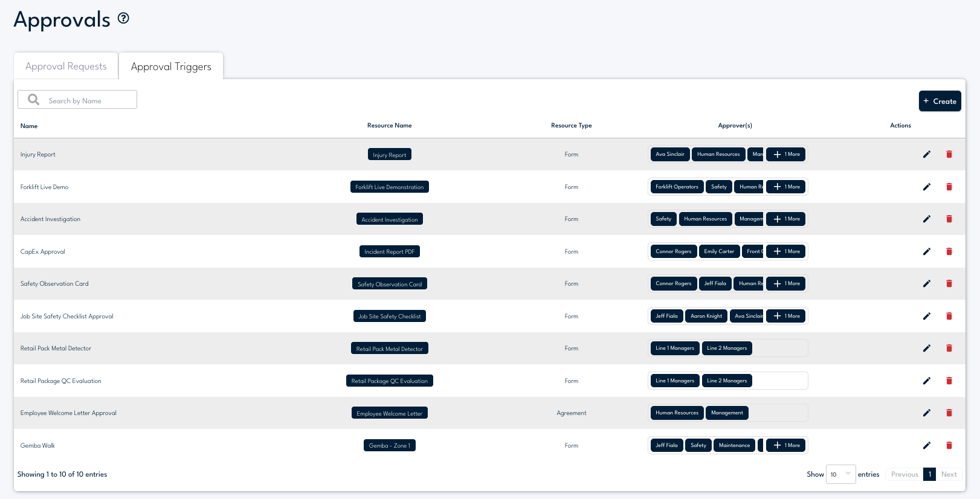
Task: Click the Search by Name field
Action: click(x=85, y=100)
